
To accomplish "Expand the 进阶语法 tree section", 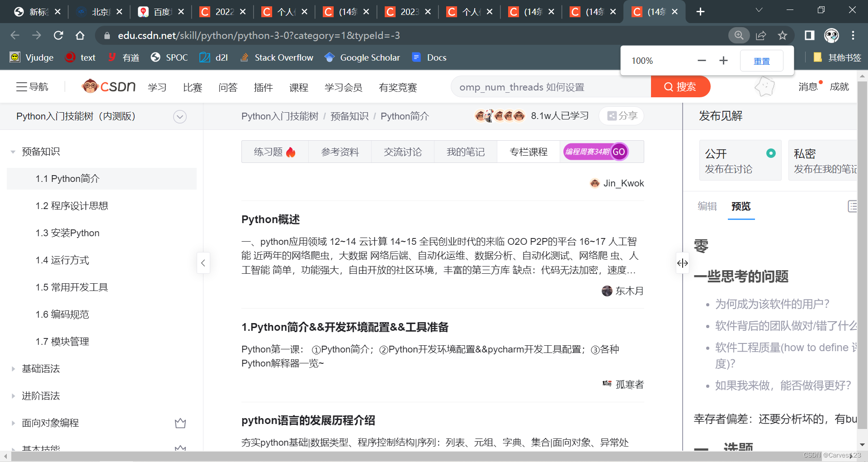I will (x=13, y=396).
